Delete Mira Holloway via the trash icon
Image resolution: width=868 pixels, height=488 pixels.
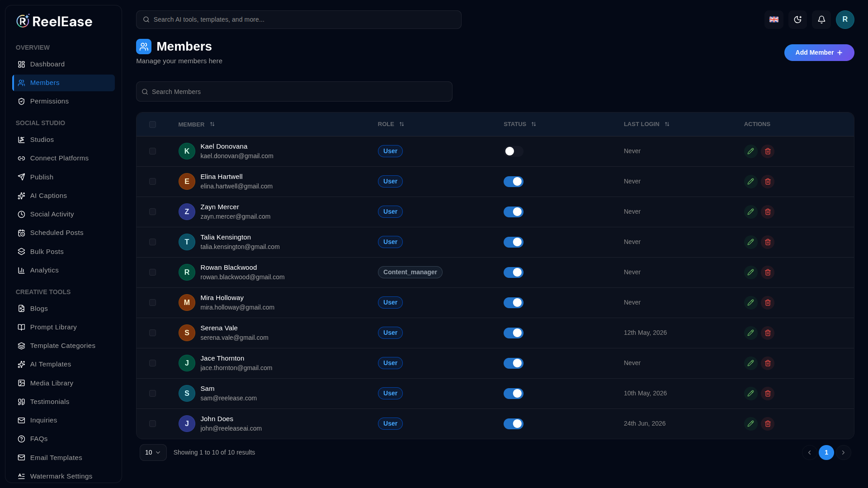pyautogui.click(x=768, y=303)
